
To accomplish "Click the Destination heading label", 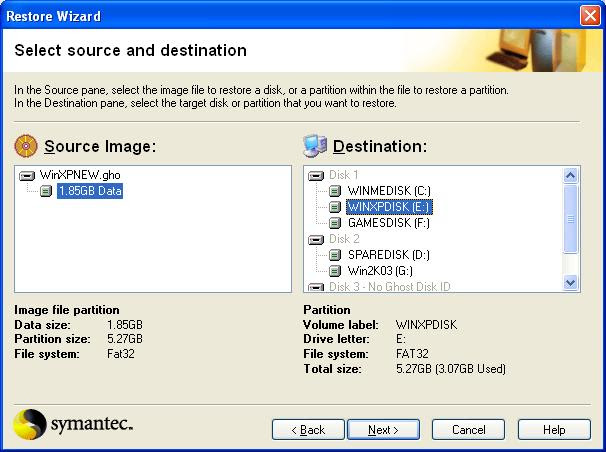I will coord(380,146).
